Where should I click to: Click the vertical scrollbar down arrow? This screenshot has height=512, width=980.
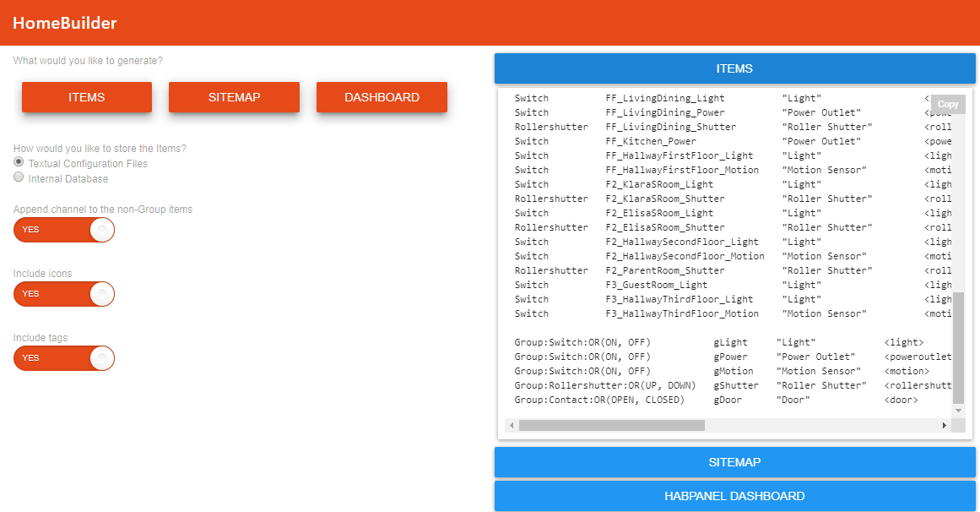[x=958, y=411]
